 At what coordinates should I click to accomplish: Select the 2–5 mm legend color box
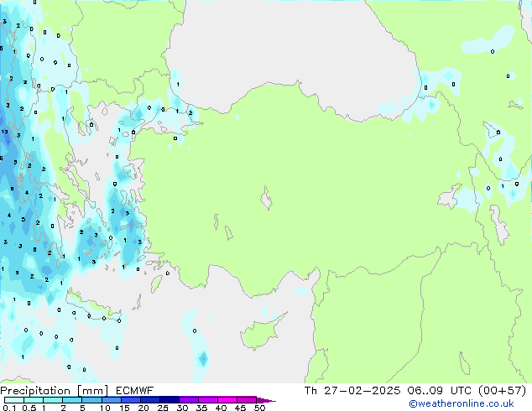72,400
